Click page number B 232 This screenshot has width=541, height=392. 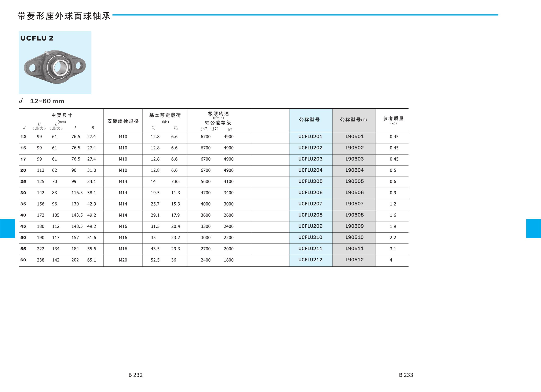point(135,375)
